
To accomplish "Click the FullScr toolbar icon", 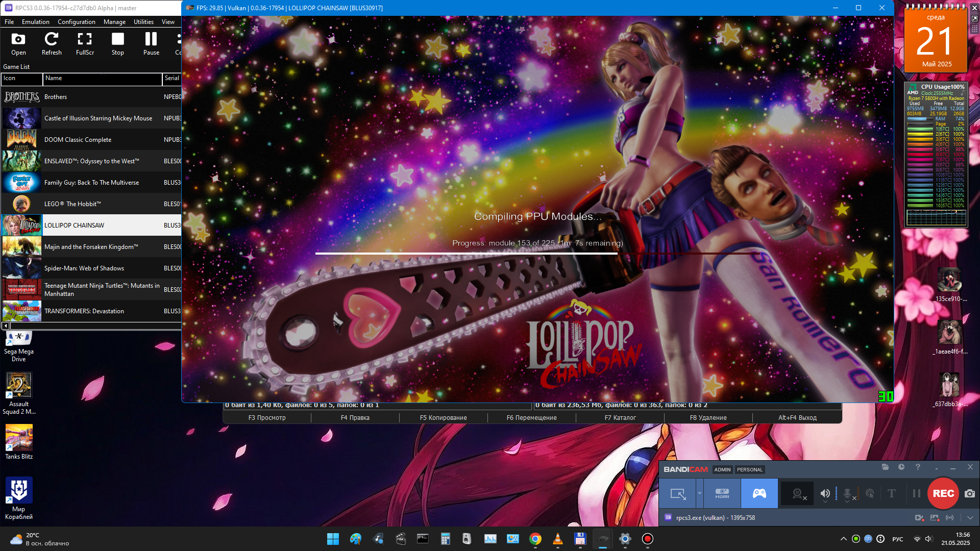I will point(85,44).
